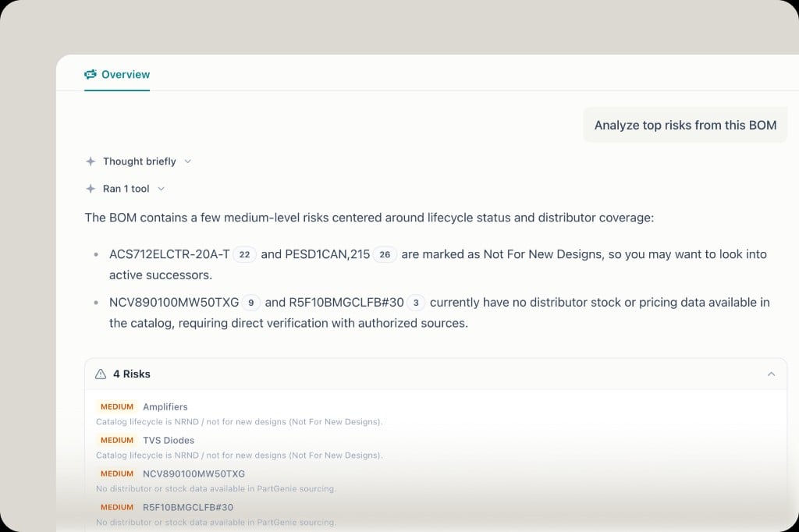Collapse the 4 Risks panel chevron
This screenshot has width=799, height=532.
[x=771, y=374]
